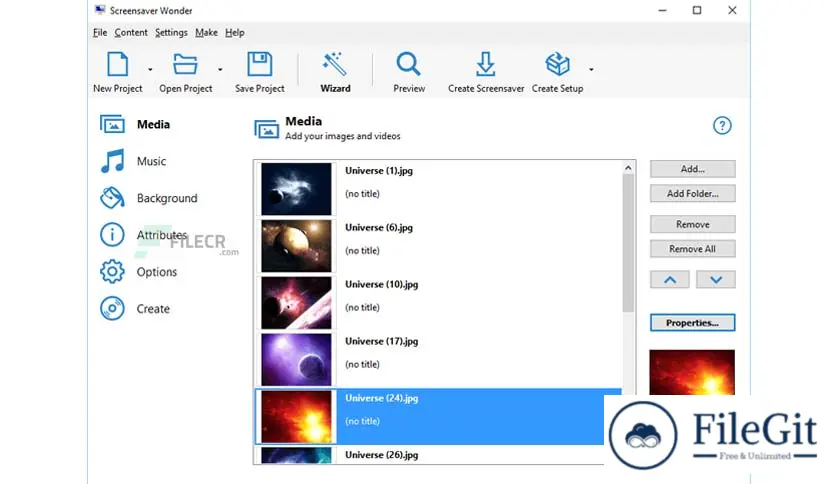
Task: Open the Options gear section
Action: click(138, 272)
